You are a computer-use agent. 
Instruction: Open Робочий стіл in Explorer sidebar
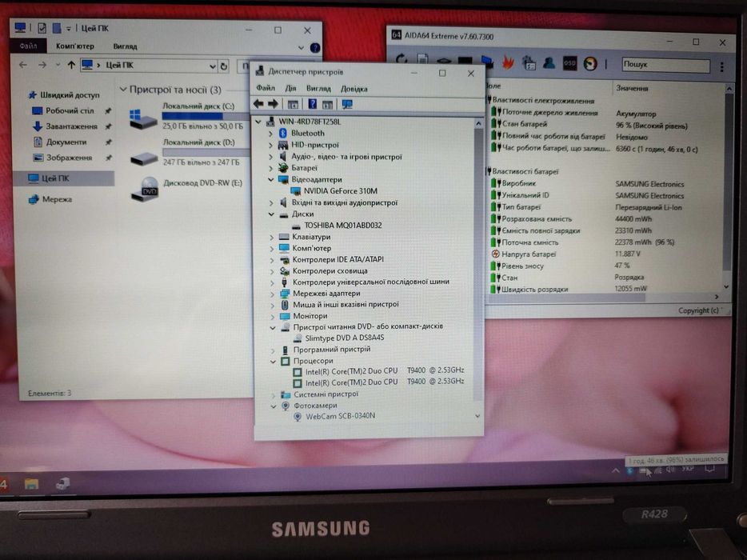(70, 110)
